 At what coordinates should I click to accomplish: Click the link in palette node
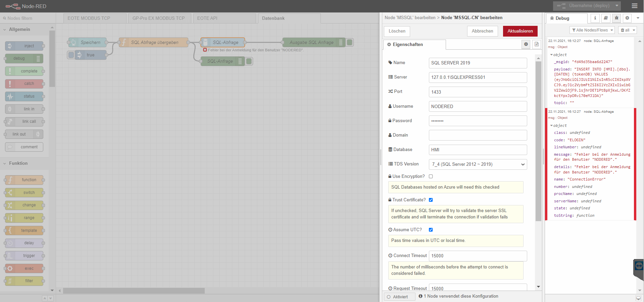coord(24,109)
